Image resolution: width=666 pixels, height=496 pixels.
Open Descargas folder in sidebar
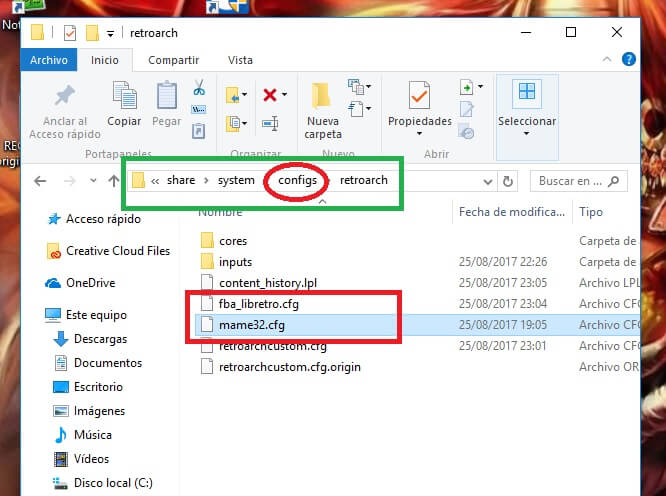coord(100,339)
